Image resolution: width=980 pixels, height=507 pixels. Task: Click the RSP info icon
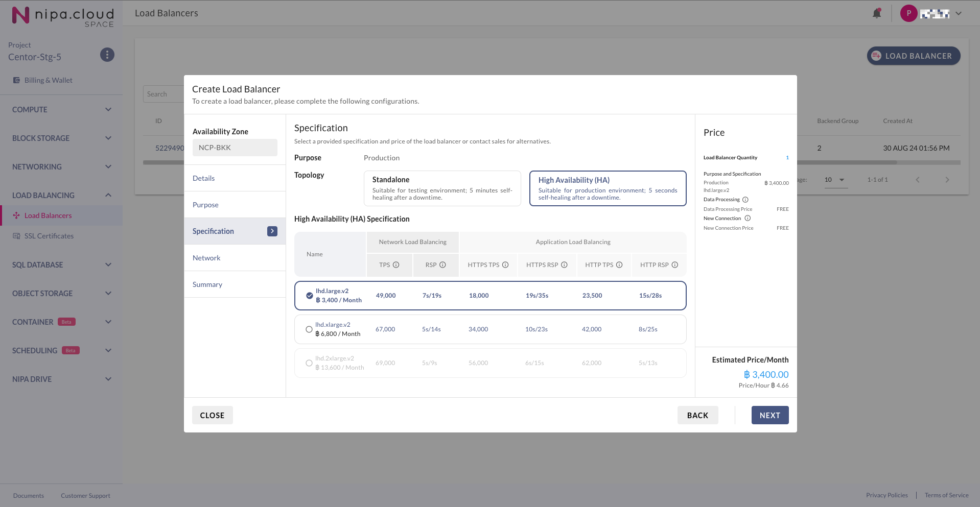coord(442,265)
